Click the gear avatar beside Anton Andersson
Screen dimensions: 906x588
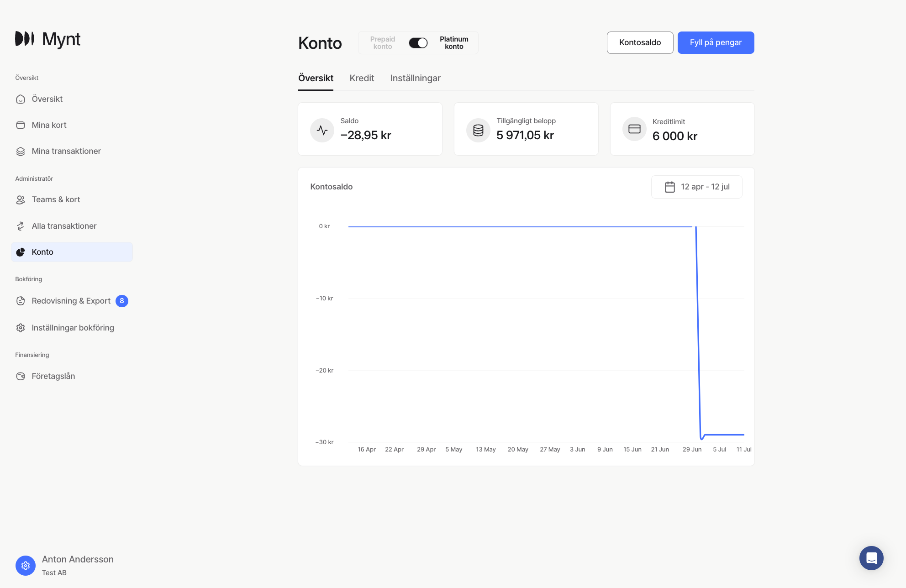pyautogui.click(x=26, y=565)
